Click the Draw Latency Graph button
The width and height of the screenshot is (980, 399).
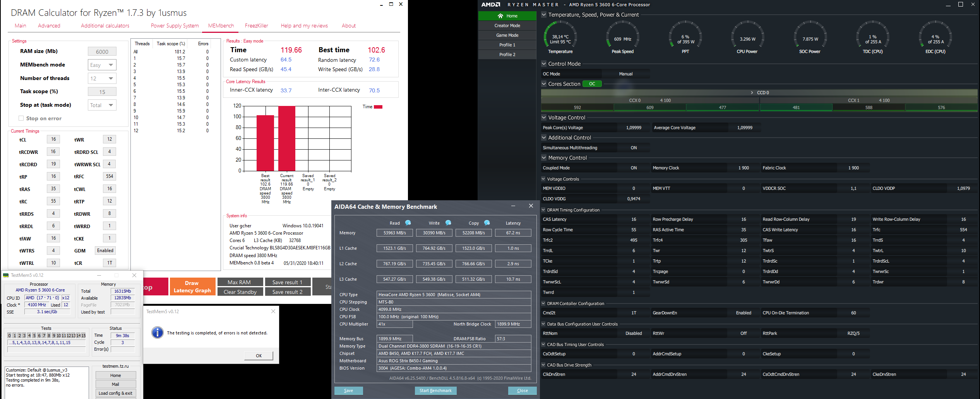[192, 286]
